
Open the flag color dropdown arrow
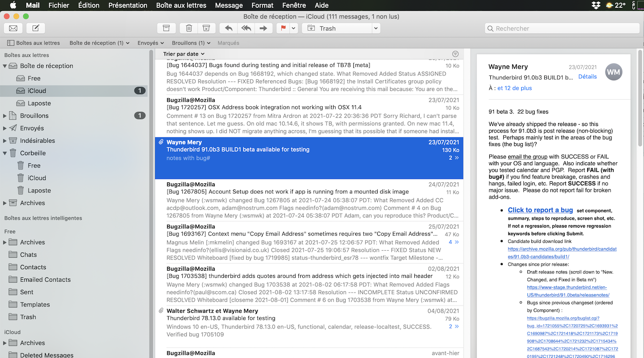294,28
